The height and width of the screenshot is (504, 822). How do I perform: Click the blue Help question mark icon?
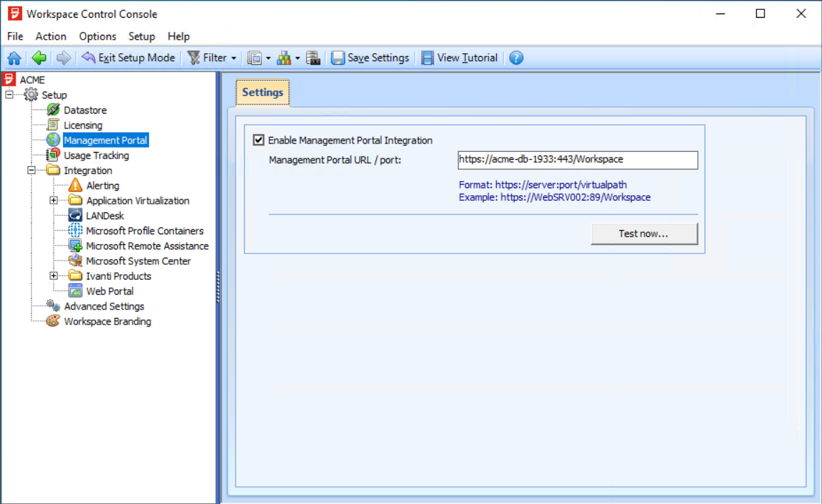516,58
